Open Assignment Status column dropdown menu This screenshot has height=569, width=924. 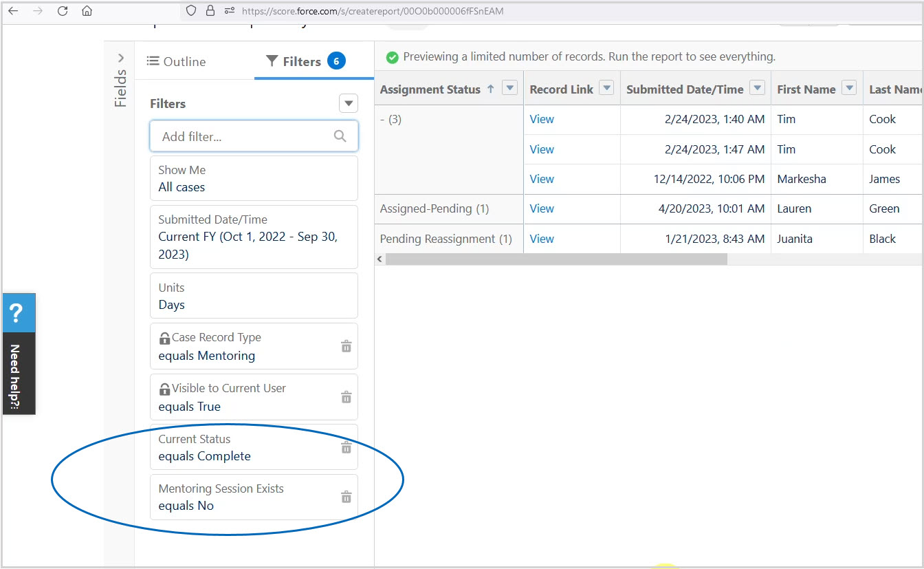pos(509,88)
